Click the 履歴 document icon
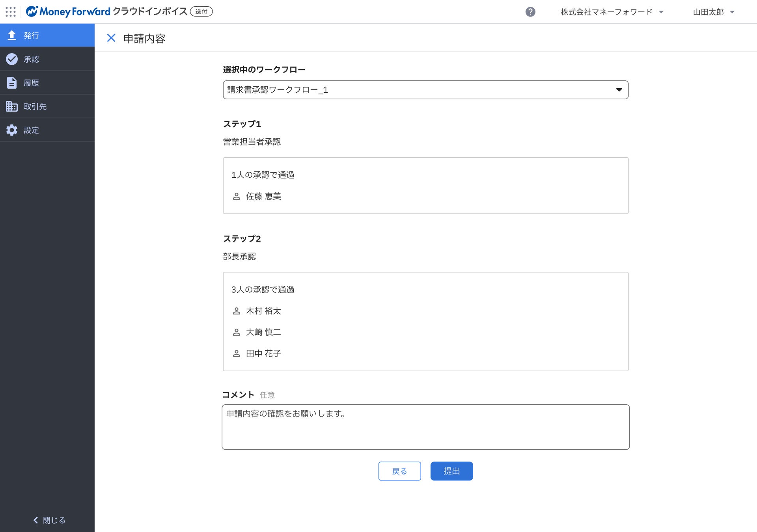The width and height of the screenshot is (757, 532). point(12,83)
